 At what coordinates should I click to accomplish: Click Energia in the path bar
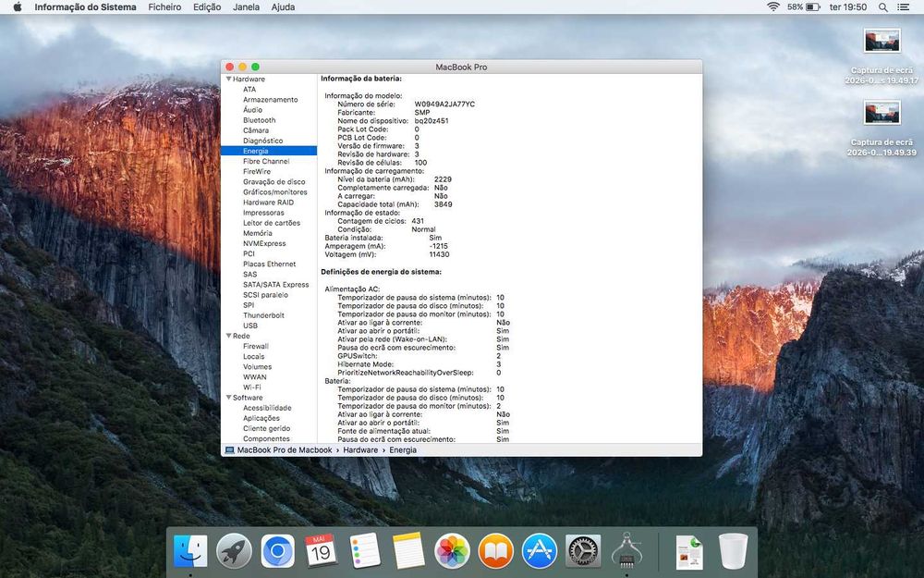(403, 450)
